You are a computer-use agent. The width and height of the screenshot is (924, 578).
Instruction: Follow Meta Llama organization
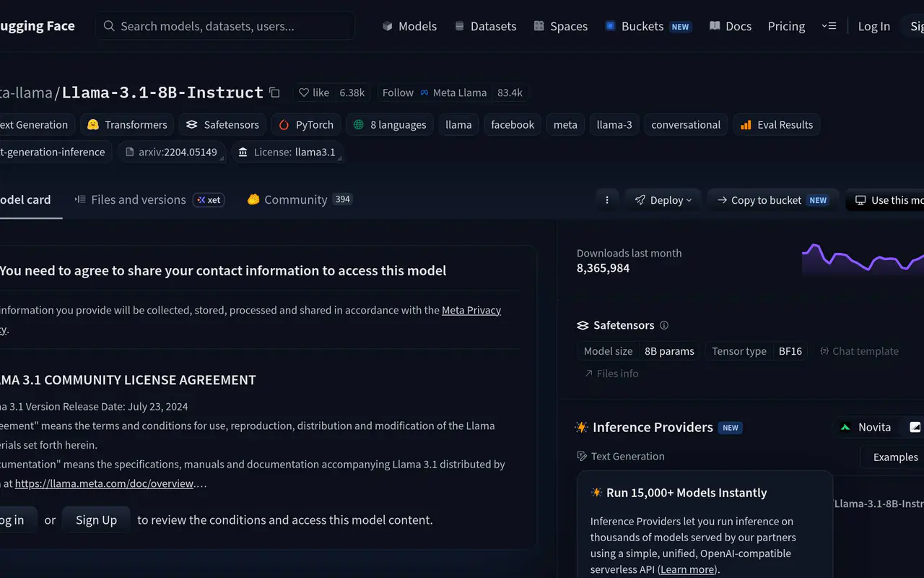435,92
